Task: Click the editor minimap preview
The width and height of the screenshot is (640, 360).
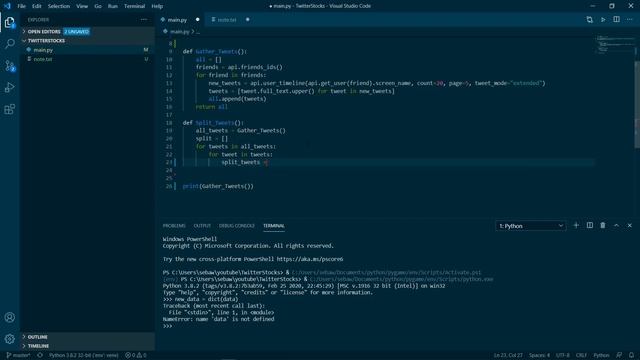Action: 615,44
